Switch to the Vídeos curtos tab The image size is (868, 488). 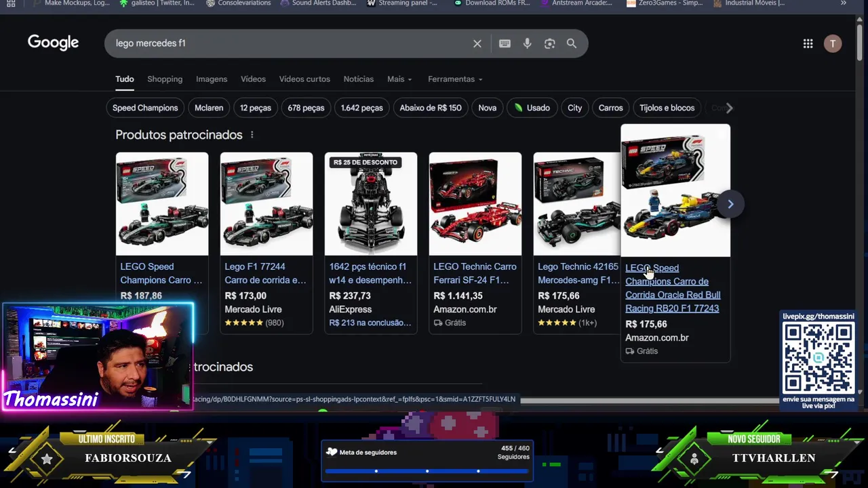[x=304, y=79]
